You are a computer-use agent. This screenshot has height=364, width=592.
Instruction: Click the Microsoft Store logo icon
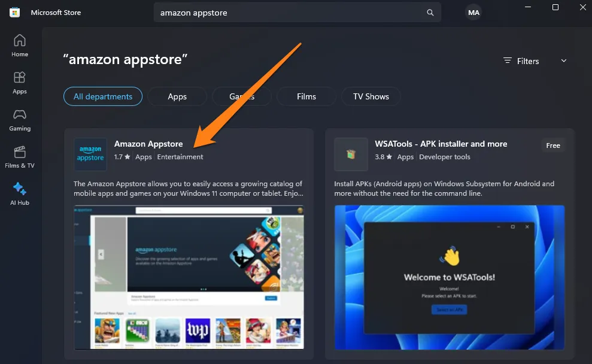[14, 13]
